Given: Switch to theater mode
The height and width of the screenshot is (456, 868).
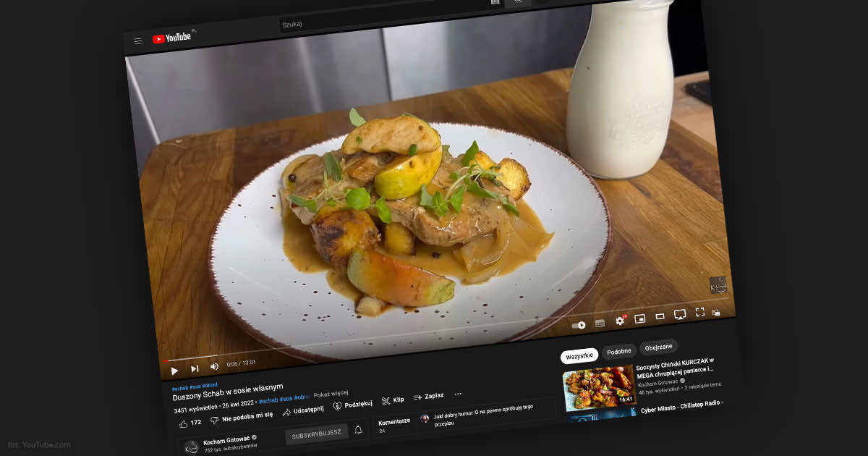Looking at the screenshot, I should (x=660, y=316).
